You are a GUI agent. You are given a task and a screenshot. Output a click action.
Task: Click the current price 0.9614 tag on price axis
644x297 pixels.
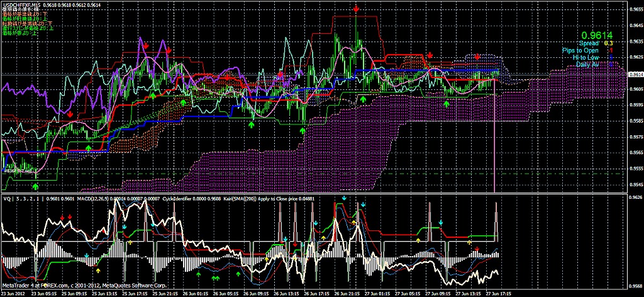click(x=634, y=74)
